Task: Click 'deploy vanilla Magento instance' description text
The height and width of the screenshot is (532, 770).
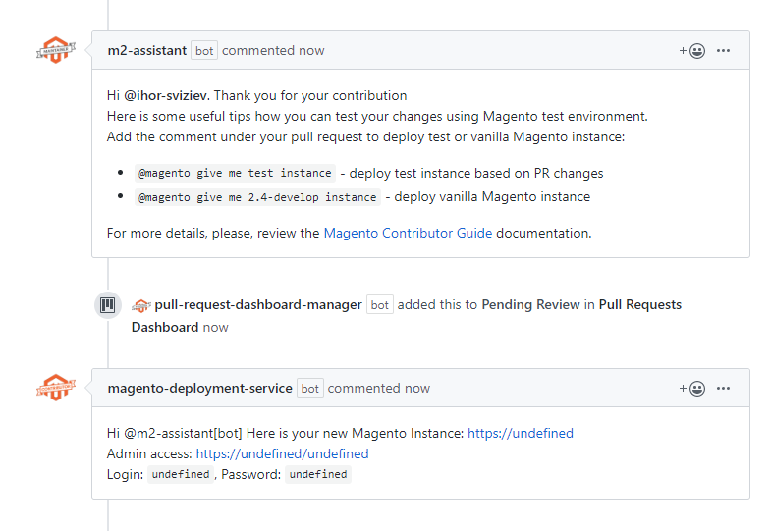Action: pyautogui.click(x=492, y=196)
